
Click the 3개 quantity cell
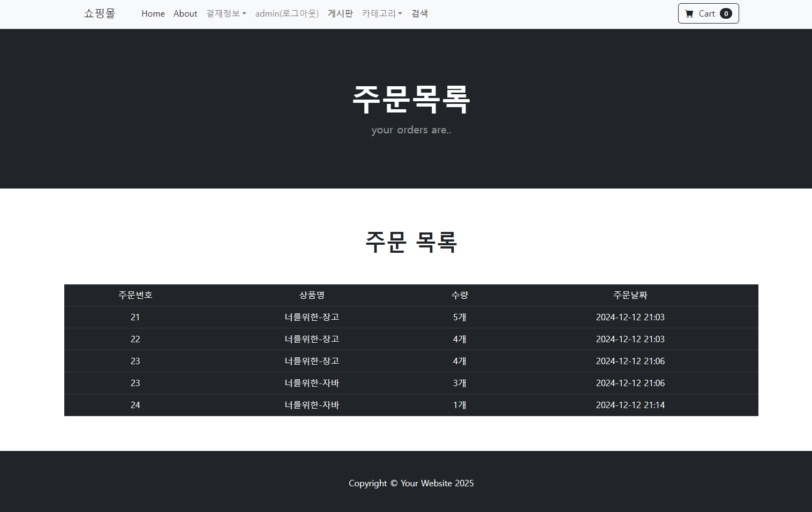tap(460, 383)
